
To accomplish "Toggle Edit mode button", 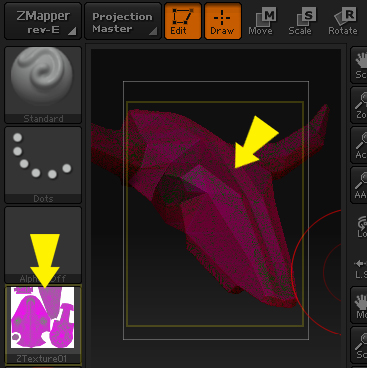I will coord(183,21).
